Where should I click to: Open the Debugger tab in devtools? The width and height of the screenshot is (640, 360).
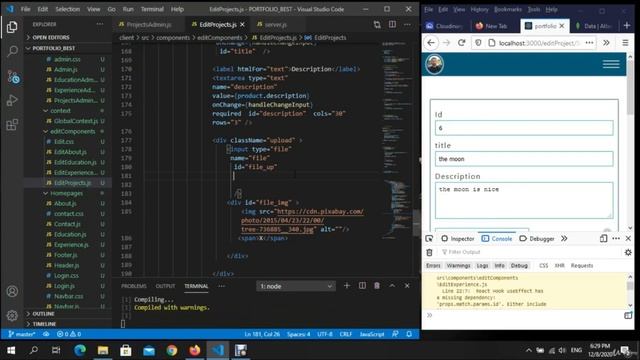click(537, 238)
